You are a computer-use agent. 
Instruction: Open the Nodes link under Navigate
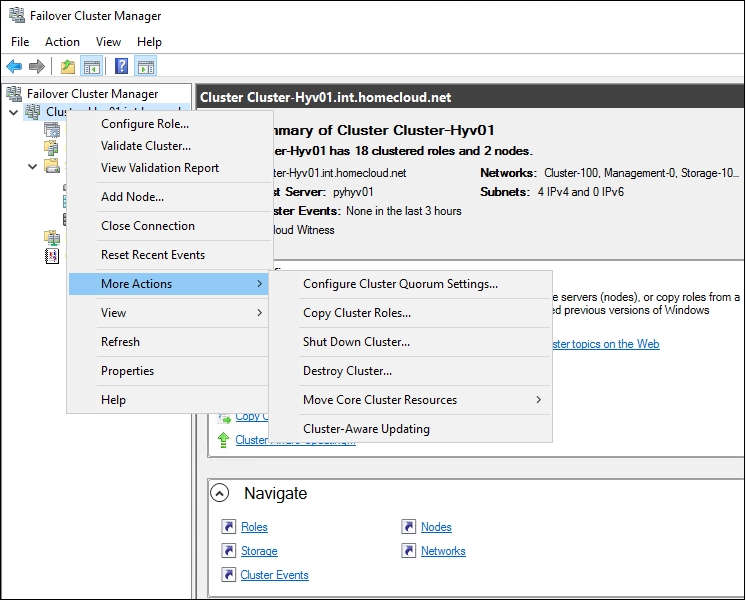pyautogui.click(x=436, y=527)
